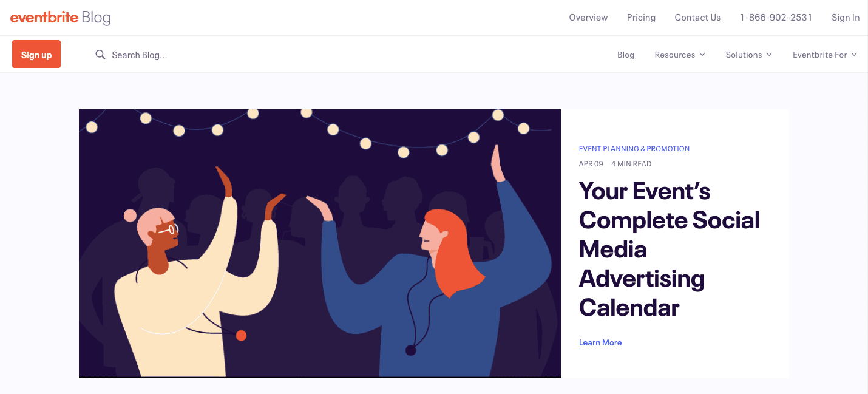Click the Sign up button
This screenshot has height=394, width=868.
click(x=36, y=54)
